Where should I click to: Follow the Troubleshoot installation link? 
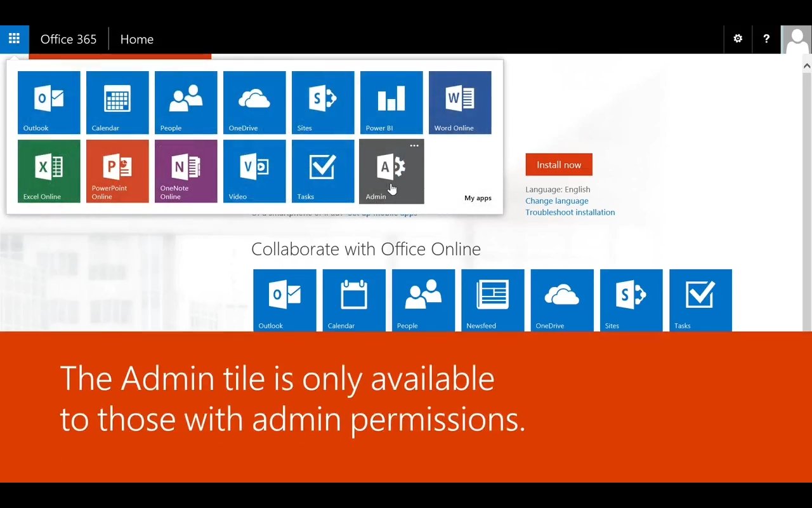pyautogui.click(x=570, y=212)
